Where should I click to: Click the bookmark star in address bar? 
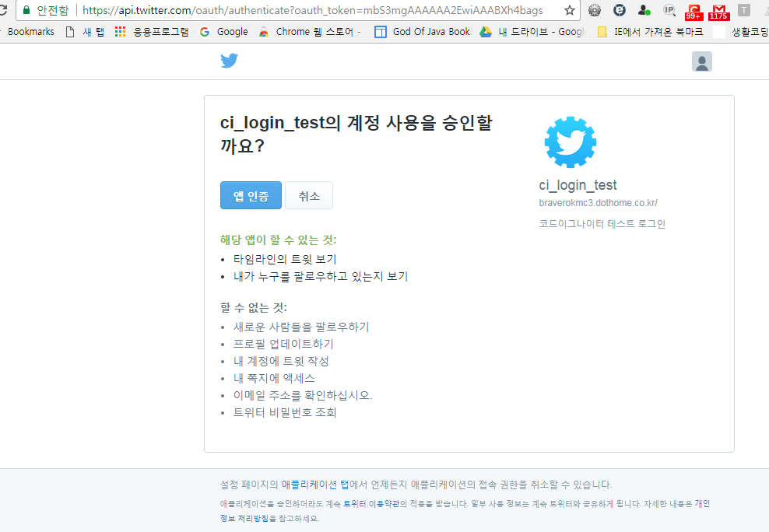point(569,10)
